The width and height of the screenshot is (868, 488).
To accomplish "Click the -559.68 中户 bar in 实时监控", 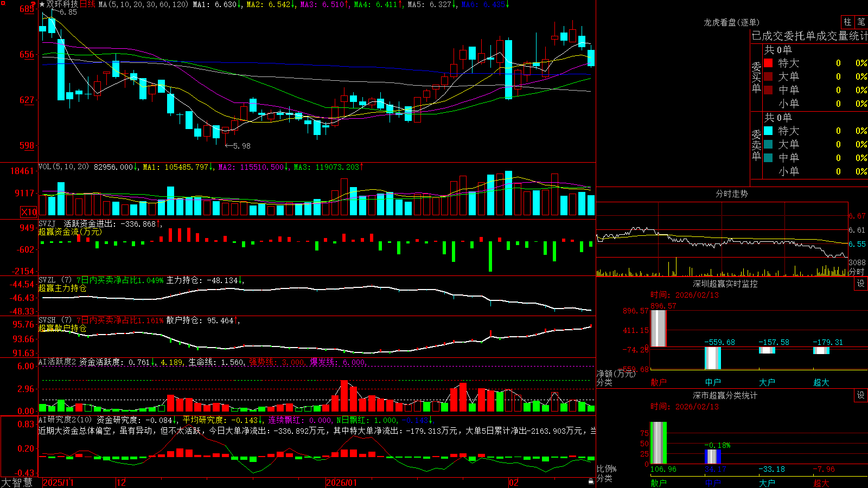I will [x=713, y=358].
